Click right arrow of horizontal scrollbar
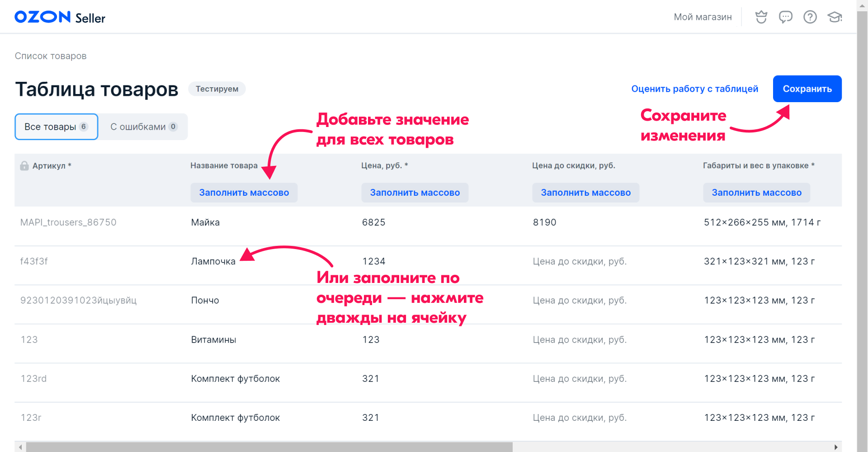The height and width of the screenshot is (452, 868). tap(836, 447)
